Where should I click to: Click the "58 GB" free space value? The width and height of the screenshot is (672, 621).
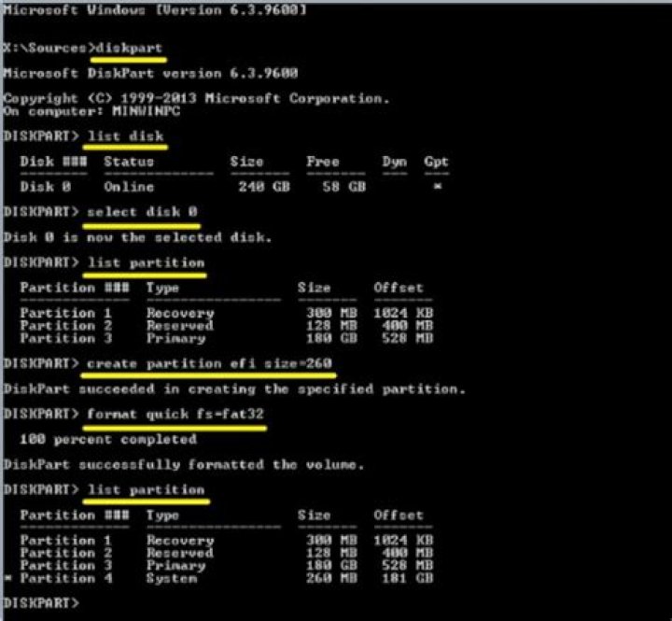pos(344,187)
